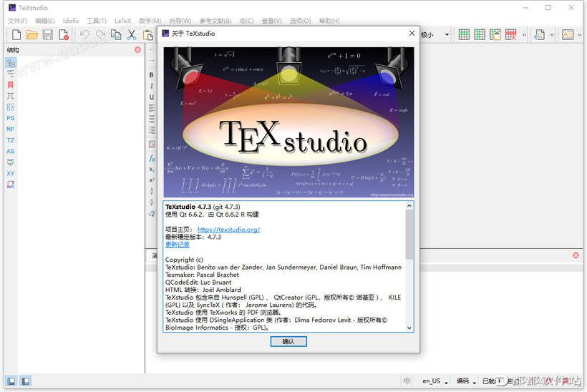
Task: Open the 帮助(H) menu
Action: point(329,21)
